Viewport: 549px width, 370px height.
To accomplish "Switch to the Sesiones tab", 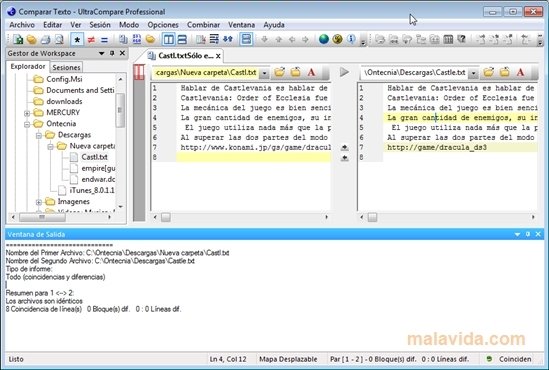I will point(66,67).
